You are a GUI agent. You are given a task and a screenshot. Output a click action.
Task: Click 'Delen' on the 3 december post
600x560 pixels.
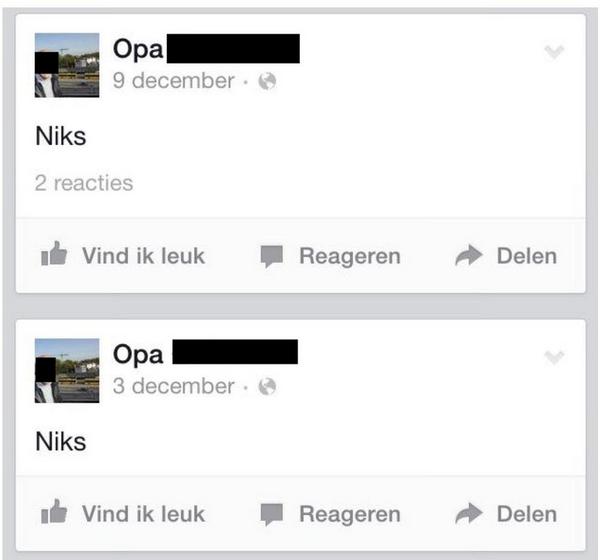coord(527,514)
